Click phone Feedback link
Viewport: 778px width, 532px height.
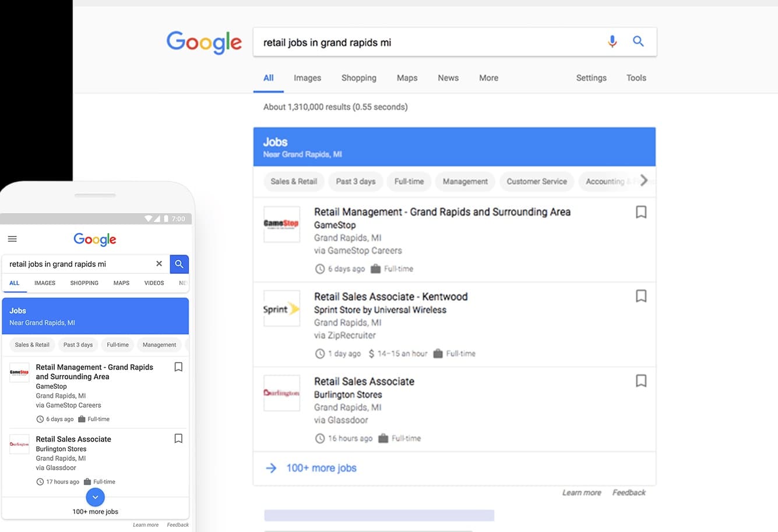click(x=178, y=525)
